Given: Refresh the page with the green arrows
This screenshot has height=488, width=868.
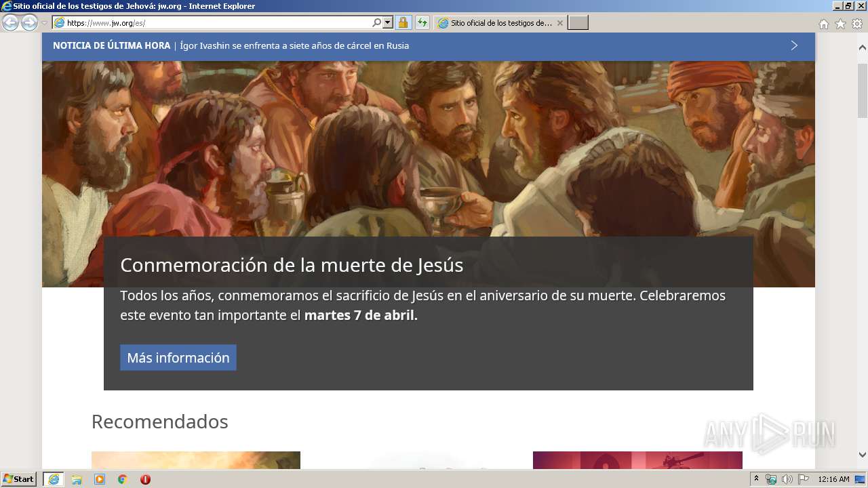Looking at the screenshot, I should (x=422, y=23).
